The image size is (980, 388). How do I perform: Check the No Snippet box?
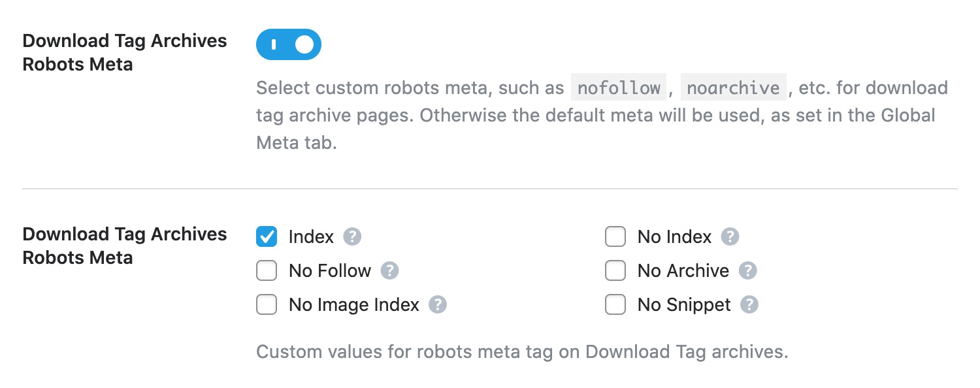[x=615, y=304]
